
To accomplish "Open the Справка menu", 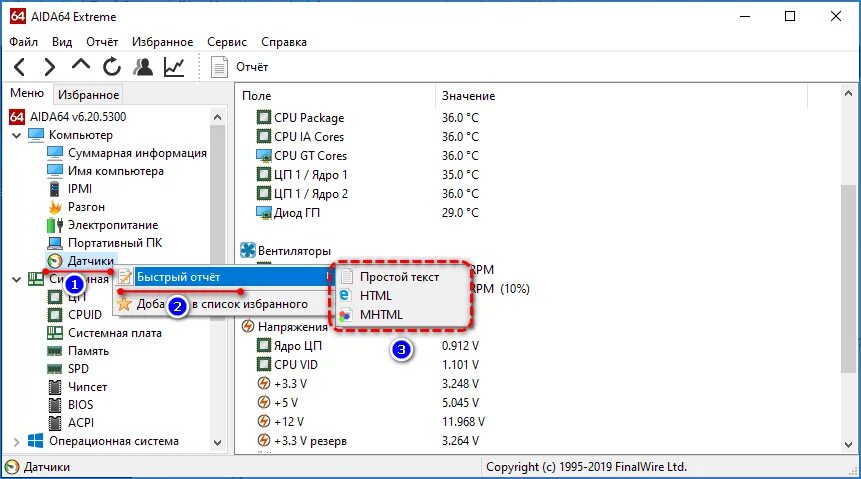I will [284, 42].
